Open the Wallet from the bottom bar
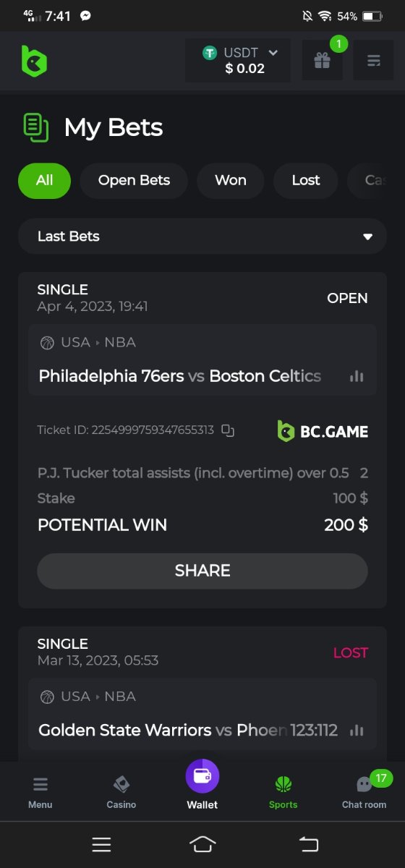The image size is (405, 868). pyautogui.click(x=202, y=785)
